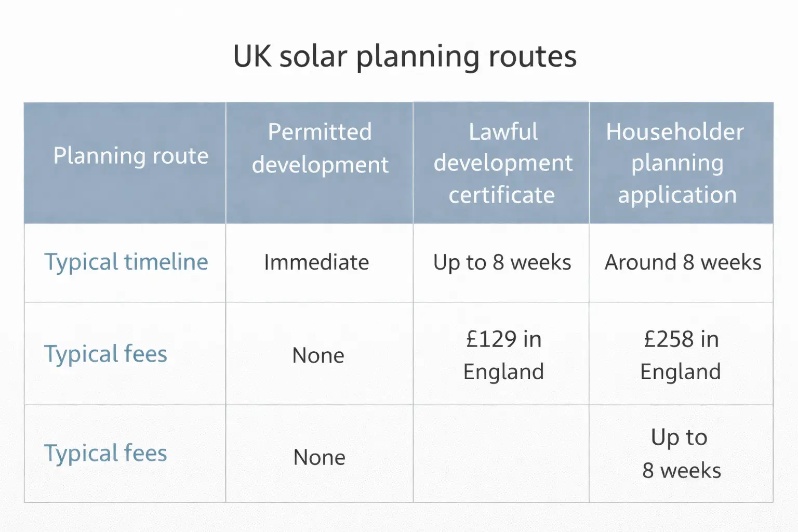
Task: Select the 'Planning route' header cell
Action: coord(130,156)
